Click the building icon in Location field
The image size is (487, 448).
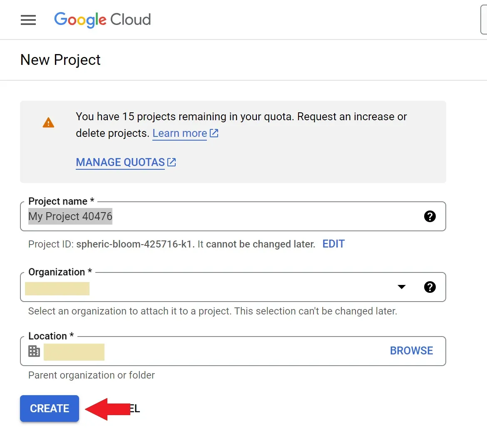pyautogui.click(x=34, y=351)
